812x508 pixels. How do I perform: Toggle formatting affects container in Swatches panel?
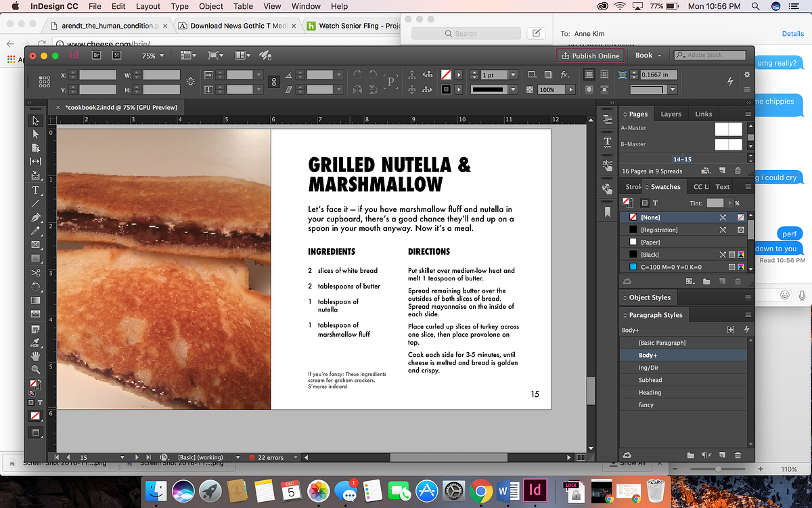pos(645,203)
